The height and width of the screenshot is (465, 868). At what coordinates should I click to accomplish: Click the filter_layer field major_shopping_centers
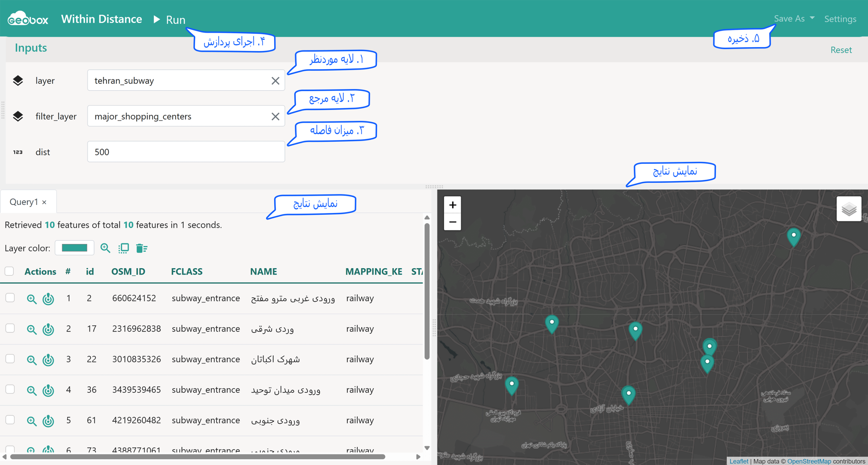tap(186, 116)
